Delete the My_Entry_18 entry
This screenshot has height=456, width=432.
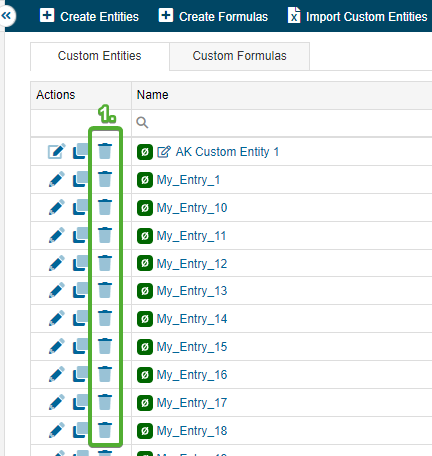pos(105,430)
